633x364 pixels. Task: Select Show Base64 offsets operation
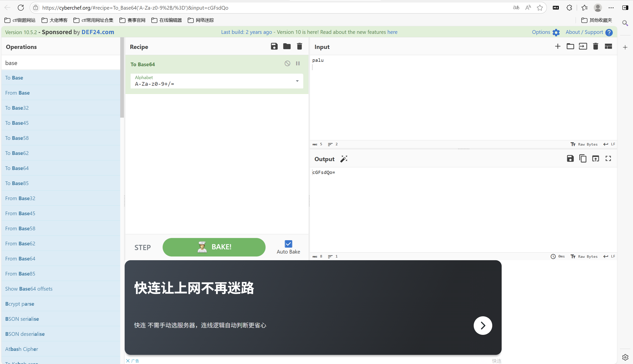point(61,289)
